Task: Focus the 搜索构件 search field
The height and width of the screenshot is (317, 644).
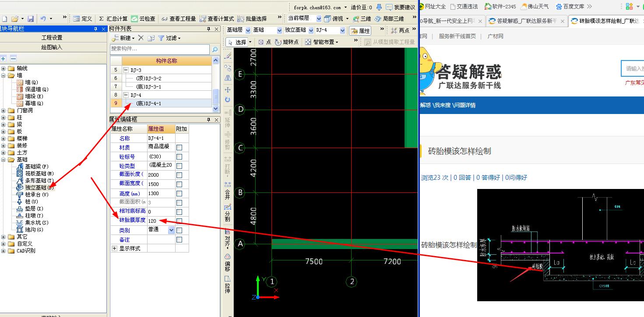Action: point(160,49)
